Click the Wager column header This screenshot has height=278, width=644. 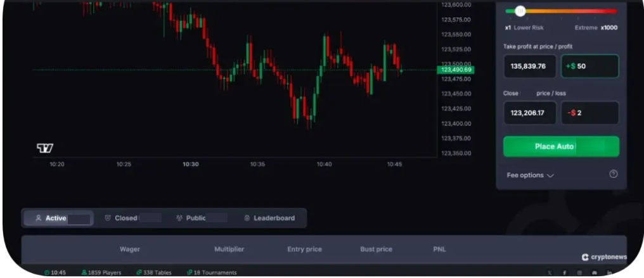(x=130, y=250)
